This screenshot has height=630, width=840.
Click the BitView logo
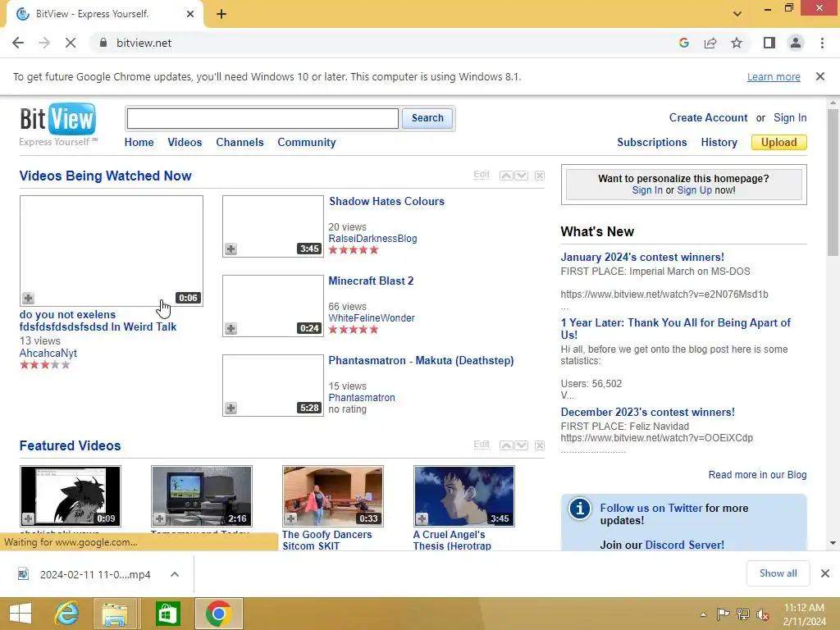tap(58, 125)
